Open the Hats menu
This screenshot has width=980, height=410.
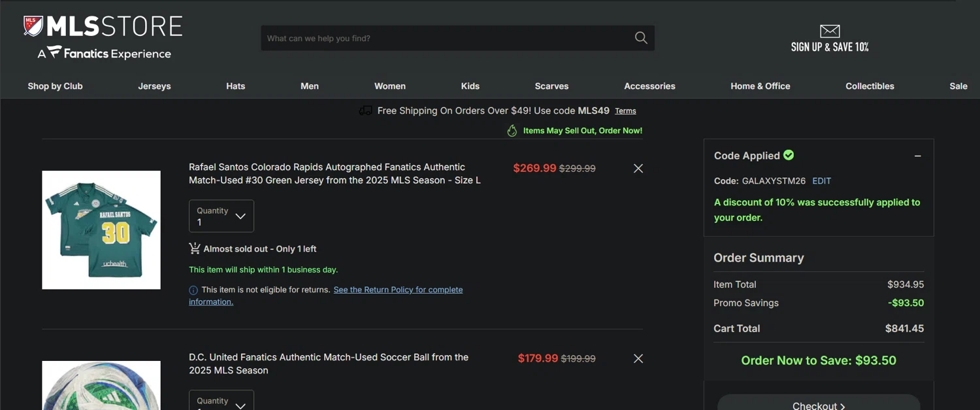point(236,86)
